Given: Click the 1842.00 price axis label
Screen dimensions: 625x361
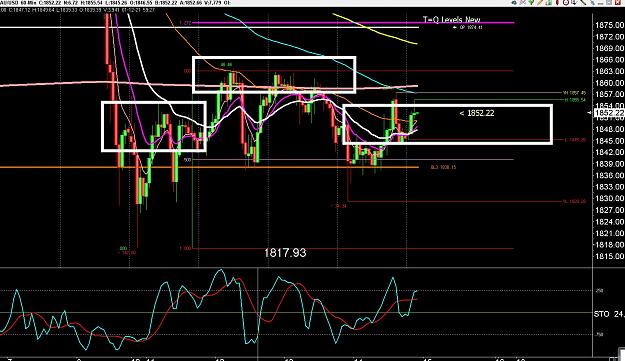Looking at the screenshot, I should coord(609,152).
